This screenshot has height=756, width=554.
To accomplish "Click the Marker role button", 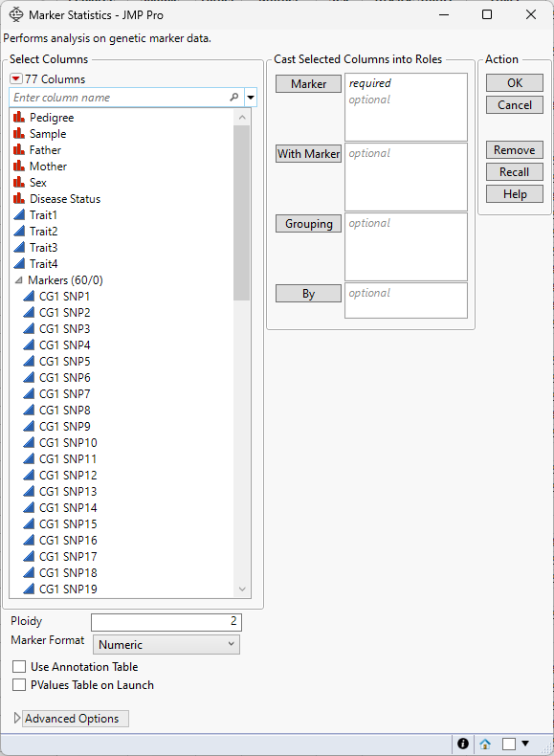I will (x=309, y=84).
